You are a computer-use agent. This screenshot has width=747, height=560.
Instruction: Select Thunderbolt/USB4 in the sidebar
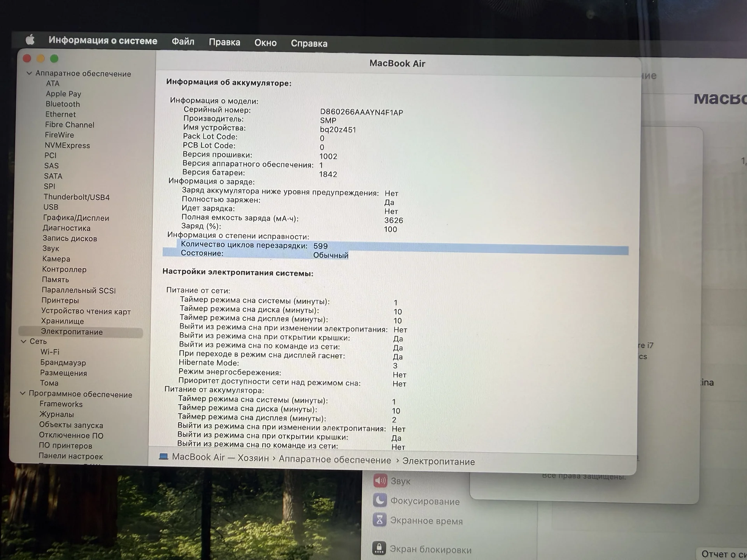pos(77,197)
